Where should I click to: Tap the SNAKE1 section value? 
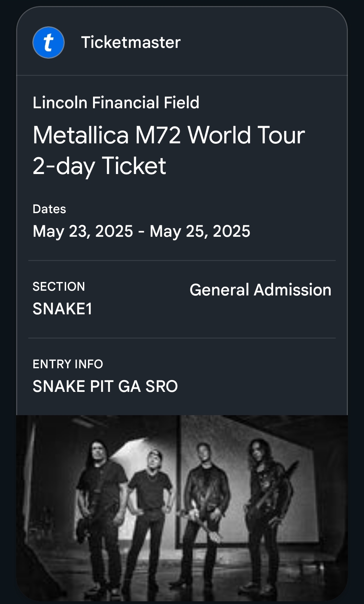[x=62, y=309]
